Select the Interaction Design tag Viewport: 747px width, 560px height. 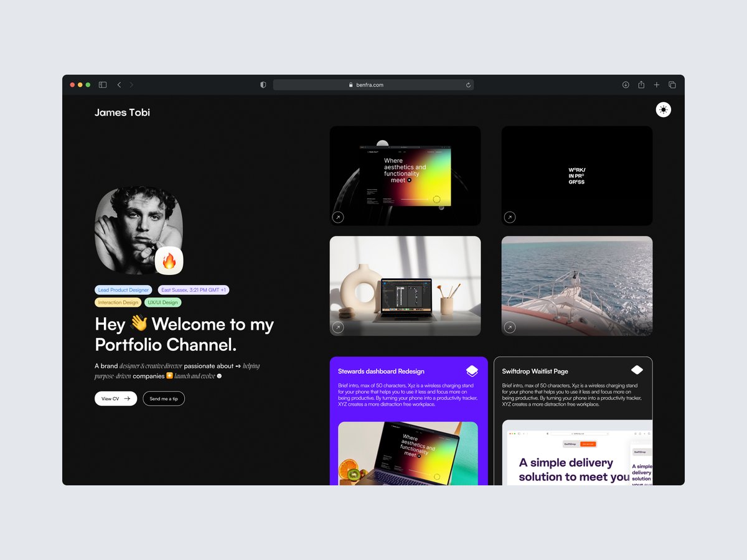point(118,302)
